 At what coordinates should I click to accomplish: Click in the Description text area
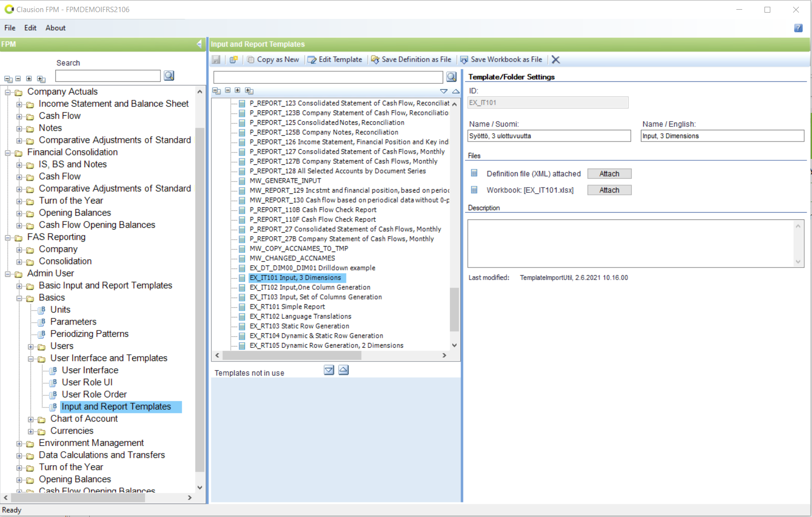[631, 243]
